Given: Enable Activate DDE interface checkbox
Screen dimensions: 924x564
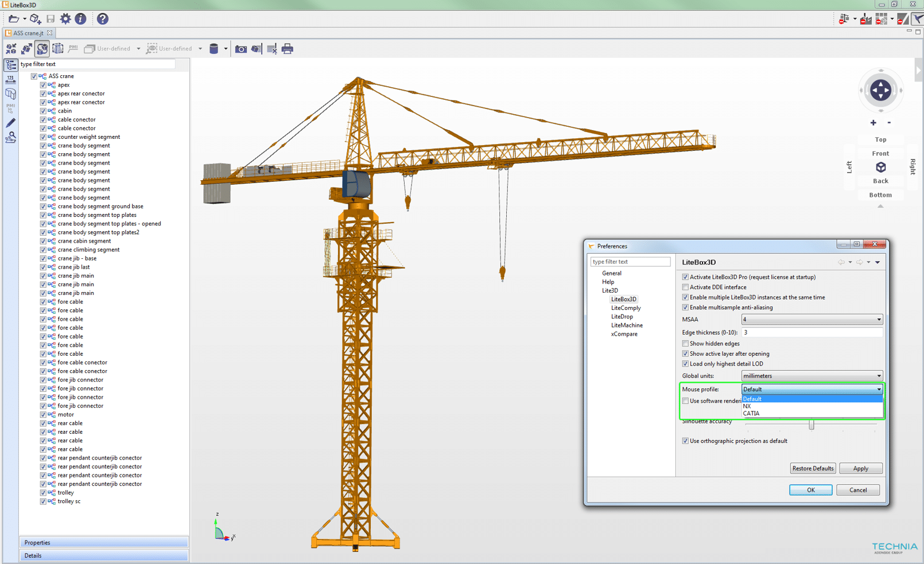Looking at the screenshot, I should (685, 287).
